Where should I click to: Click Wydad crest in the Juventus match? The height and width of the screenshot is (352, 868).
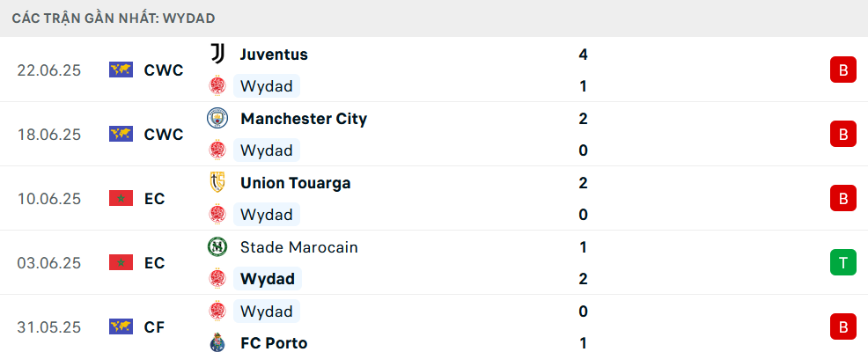(217, 86)
